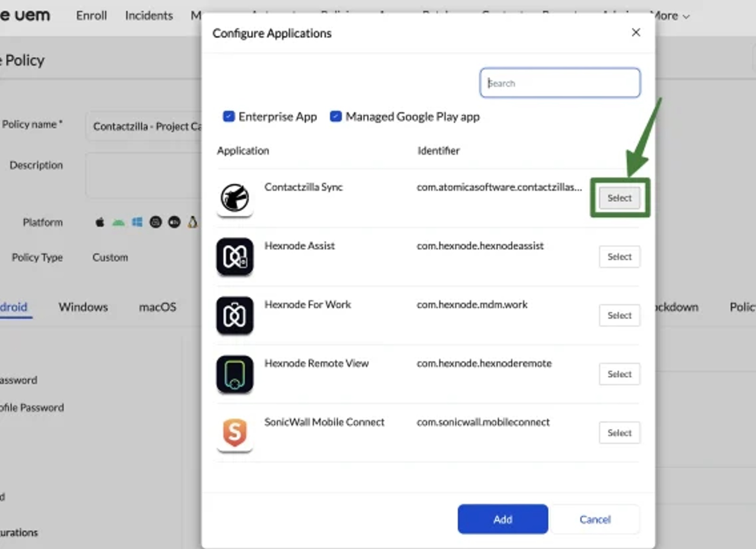756x549 pixels.
Task: Click the com.hexnode.hexnoderemote identifier
Action: coord(484,363)
